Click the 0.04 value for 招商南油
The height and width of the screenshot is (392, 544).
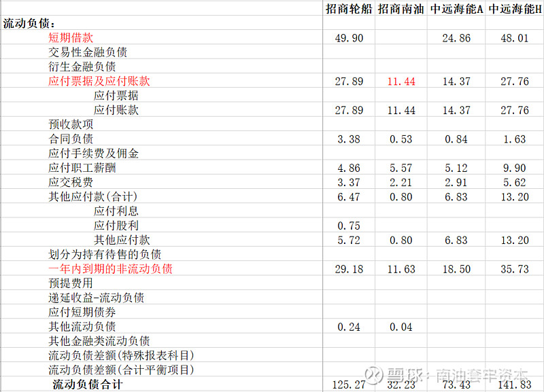click(x=401, y=327)
